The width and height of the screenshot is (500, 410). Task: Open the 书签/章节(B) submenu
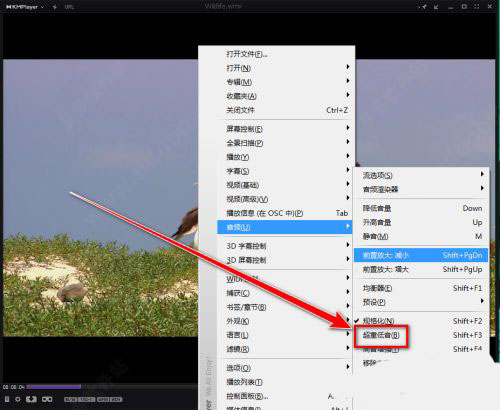tap(286, 307)
